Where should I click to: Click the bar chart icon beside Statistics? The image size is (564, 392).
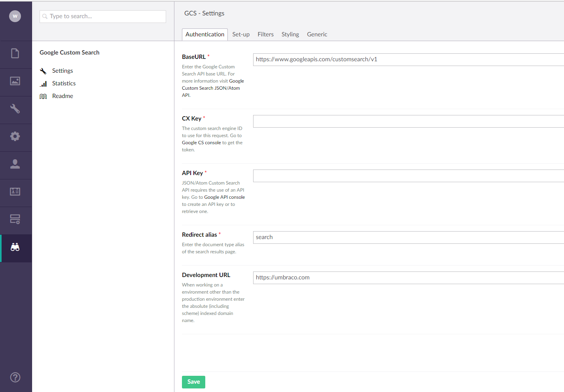pyautogui.click(x=43, y=83)
